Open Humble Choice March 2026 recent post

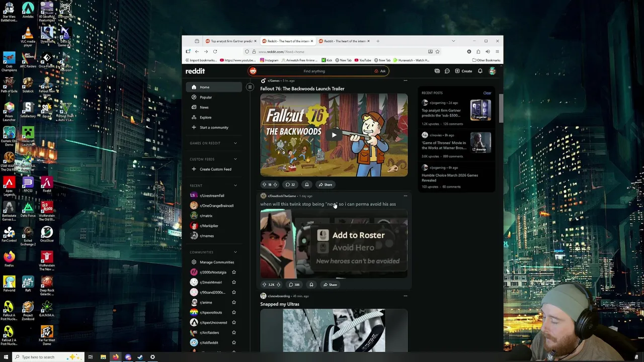tap(450, 177)
